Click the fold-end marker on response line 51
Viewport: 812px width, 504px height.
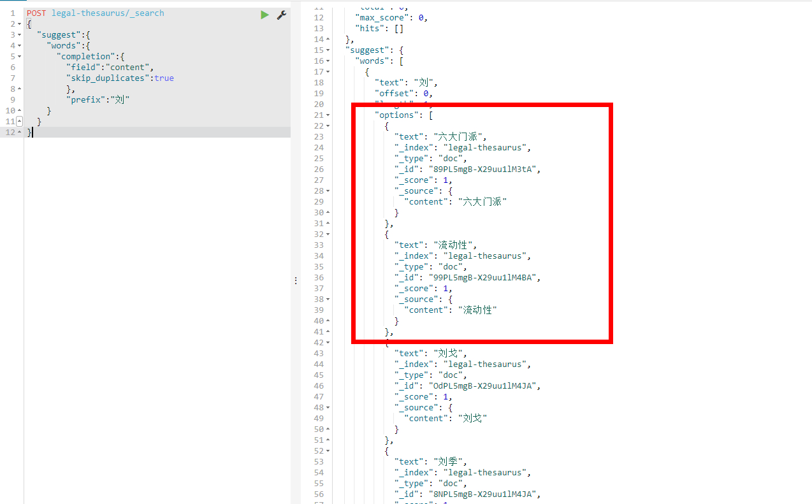[x=328, y=440]
